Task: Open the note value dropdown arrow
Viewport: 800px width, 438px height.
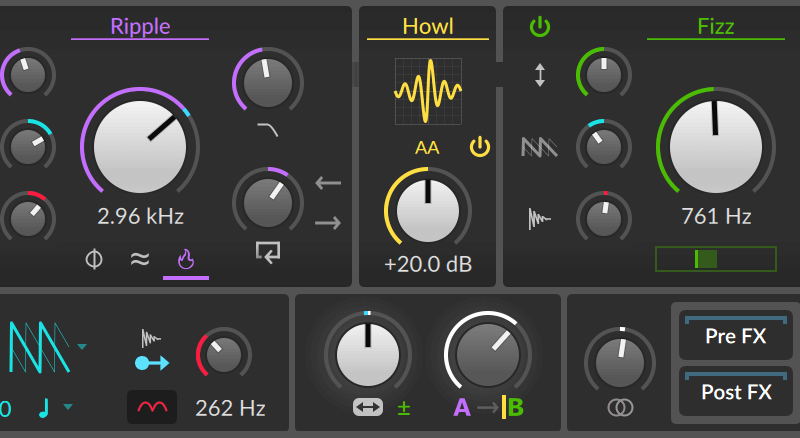Action: click(68, 407)
